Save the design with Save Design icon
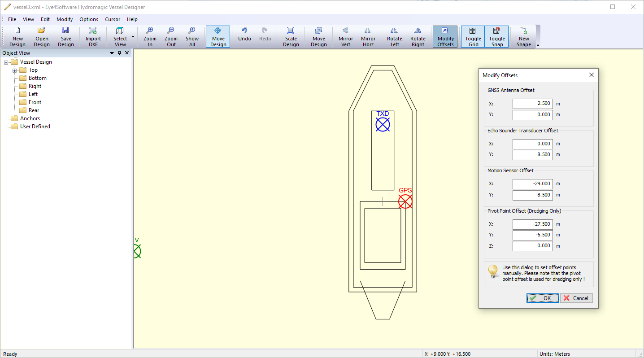Viewport: 644px width, 358px height. [65, 36]
